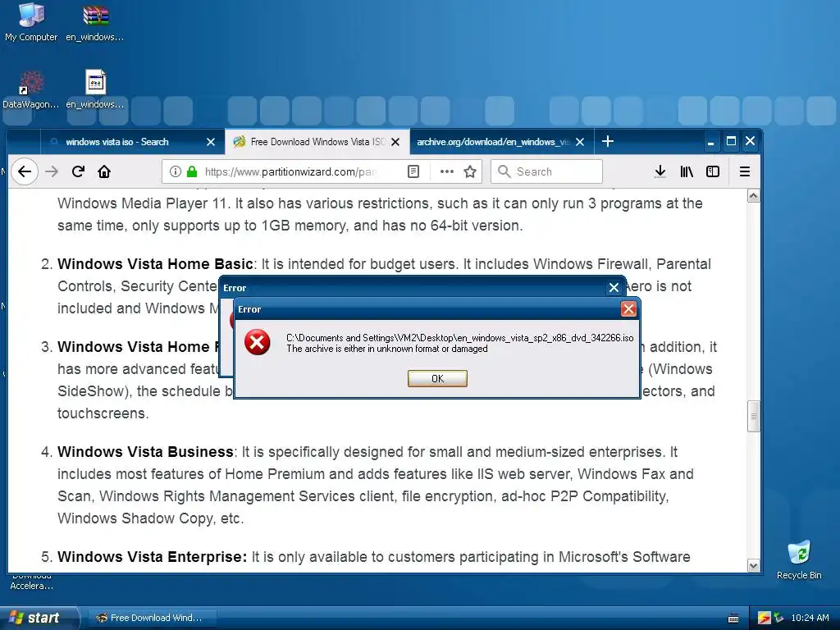
Task: Open the Start menu
Action: (39, 618)
